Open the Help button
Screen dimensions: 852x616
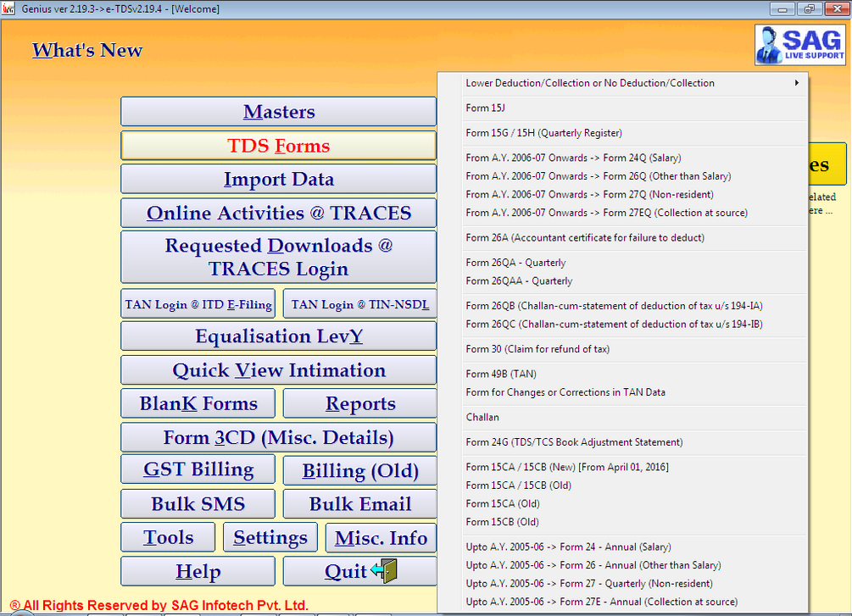click(x=198, y=571)
